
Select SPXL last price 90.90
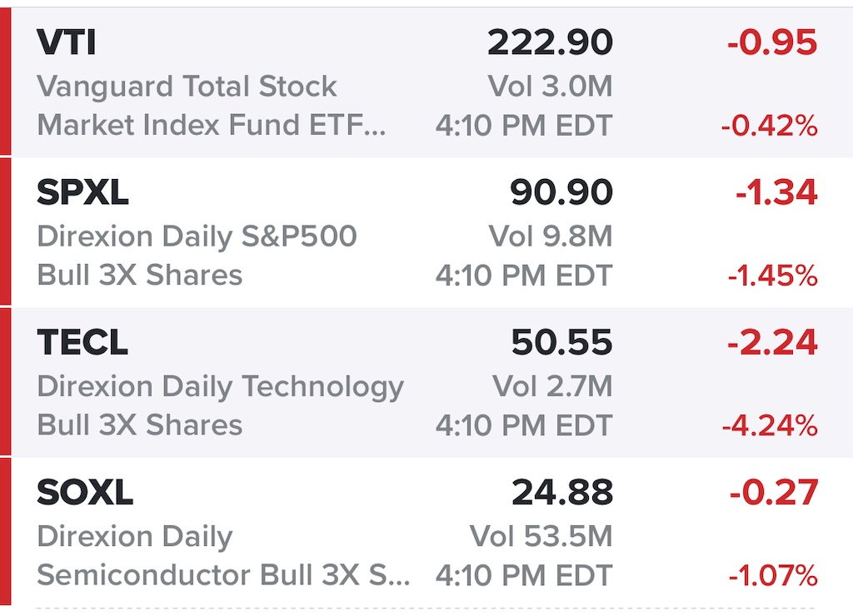pyautogui.click(x=561, y=192)
